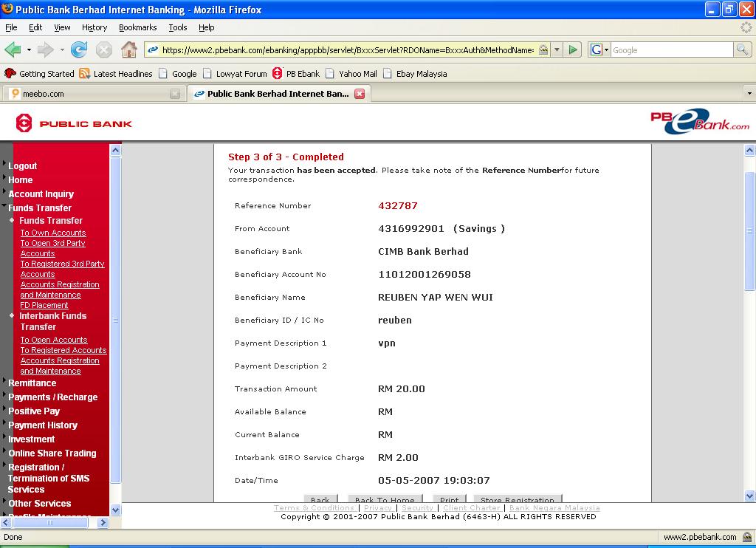Click Bank Negara Malaysia footer link
Screen dimensions: 756x548
[x=554, y=507]
